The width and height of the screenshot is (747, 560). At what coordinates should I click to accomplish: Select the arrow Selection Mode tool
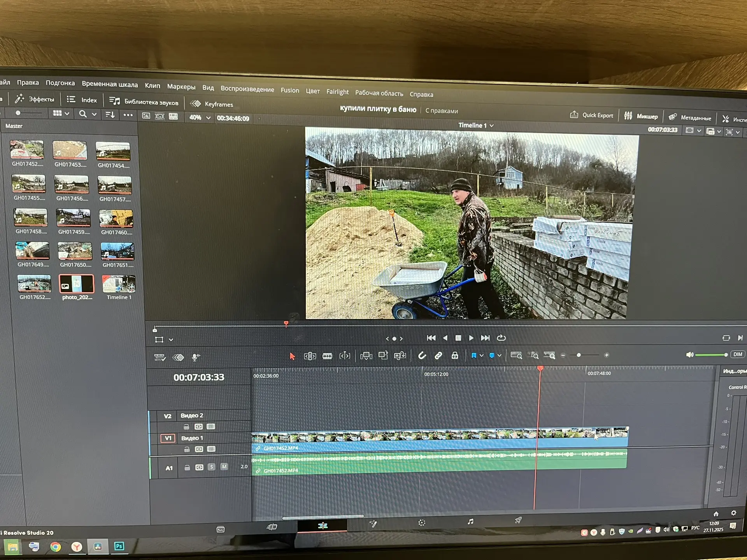(x=292, y=356)
